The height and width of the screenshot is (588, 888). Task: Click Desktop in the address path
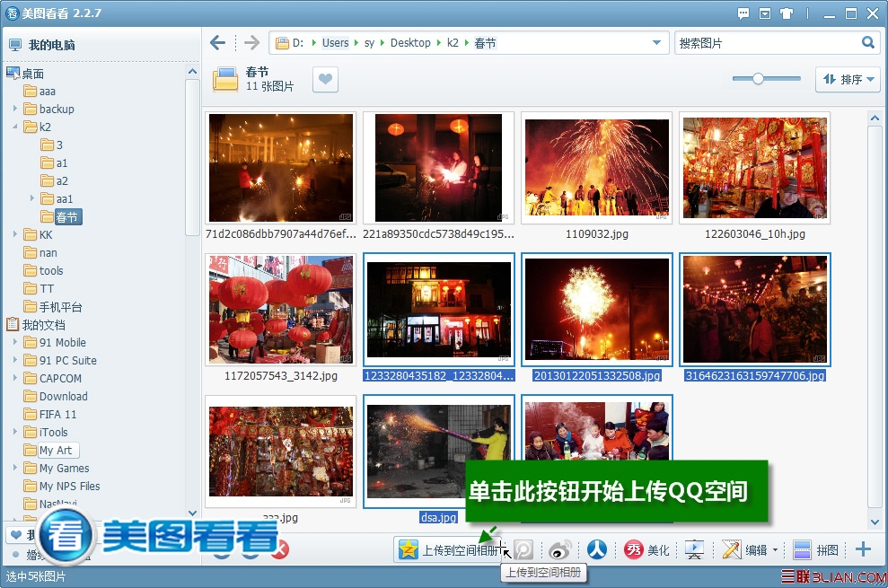click(410, 43)
